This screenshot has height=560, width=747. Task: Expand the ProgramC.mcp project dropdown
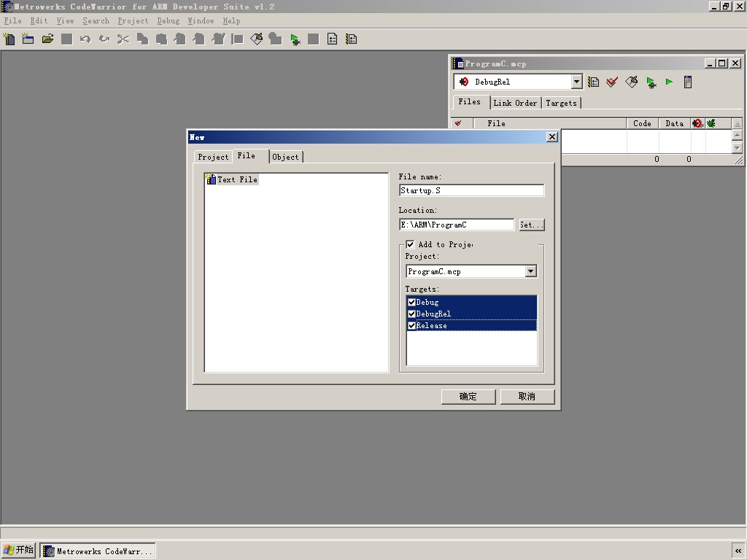coord(531,271)
